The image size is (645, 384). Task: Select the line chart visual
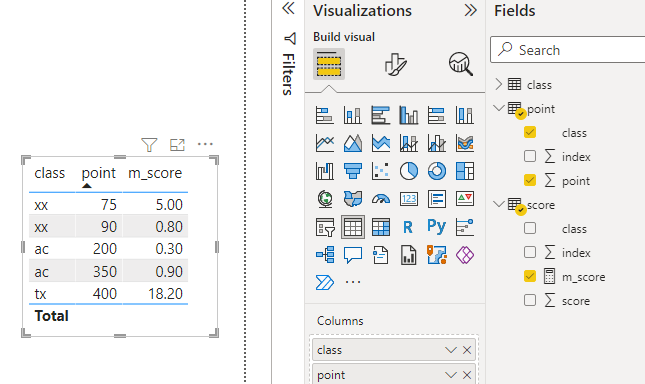[x=325, y=143]
